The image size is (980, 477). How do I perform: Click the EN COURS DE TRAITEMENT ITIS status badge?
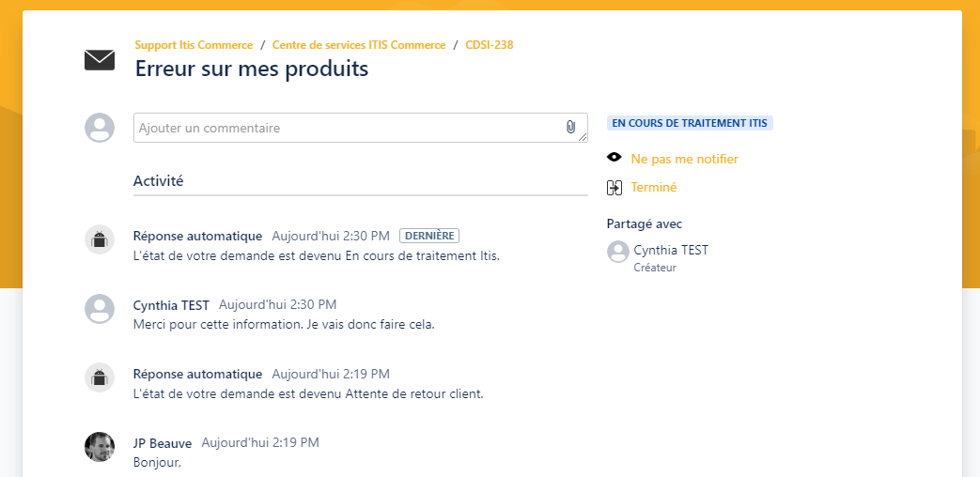[x=690, y=123]
